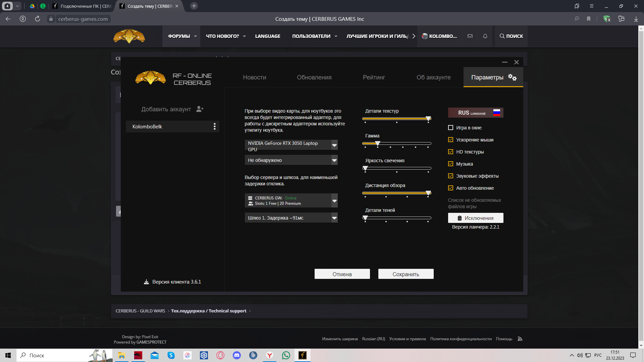Switch to the Обновления tab

pyautogui.click(x=314, y=77)
